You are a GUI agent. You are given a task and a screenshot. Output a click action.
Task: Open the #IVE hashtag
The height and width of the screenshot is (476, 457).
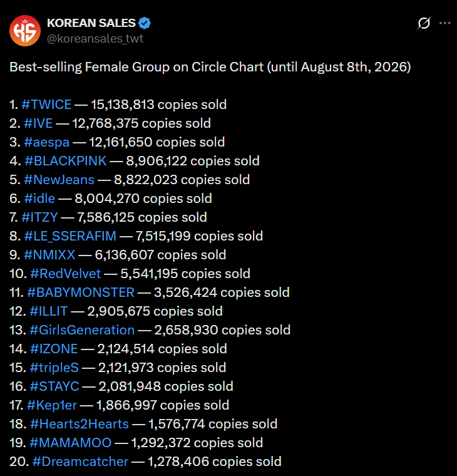coord(38,123)
